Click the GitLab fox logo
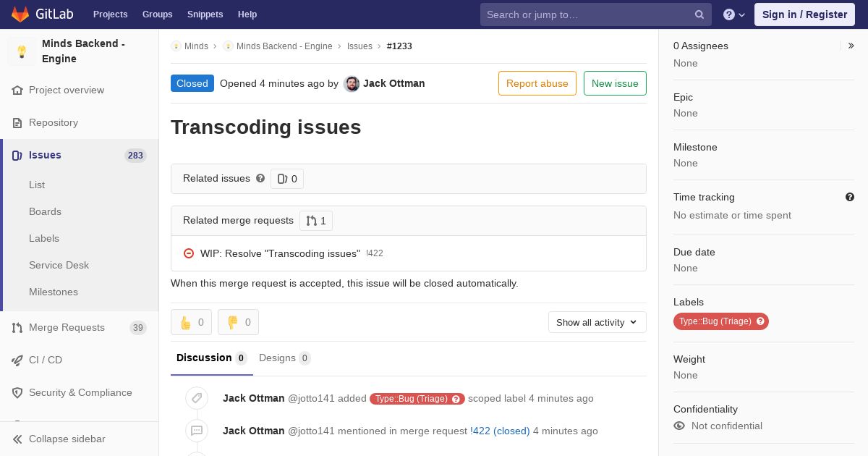Viewport: 868px width, 456px height. 20,14
